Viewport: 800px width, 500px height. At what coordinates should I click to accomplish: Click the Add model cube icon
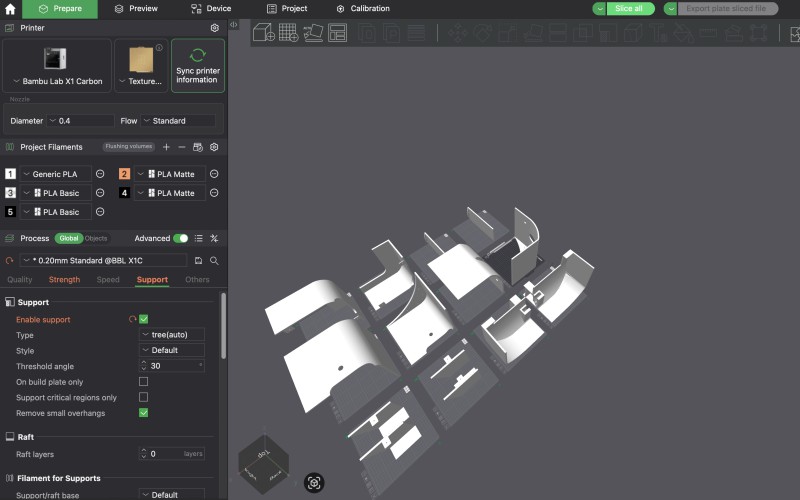(x=264, y=33)
